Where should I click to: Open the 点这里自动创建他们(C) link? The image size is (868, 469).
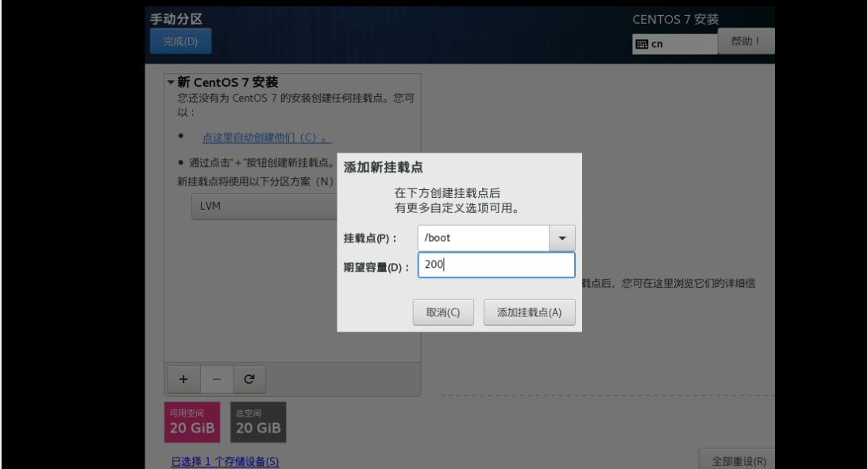pos(266,138)
